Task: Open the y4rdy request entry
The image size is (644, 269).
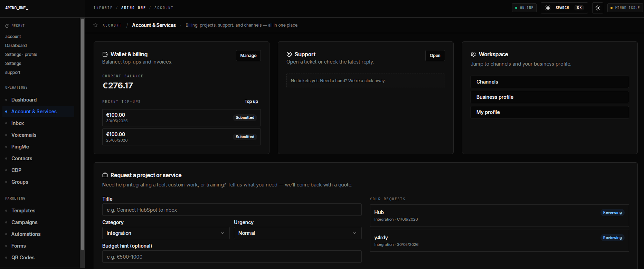Action: (x=499, y=241)
